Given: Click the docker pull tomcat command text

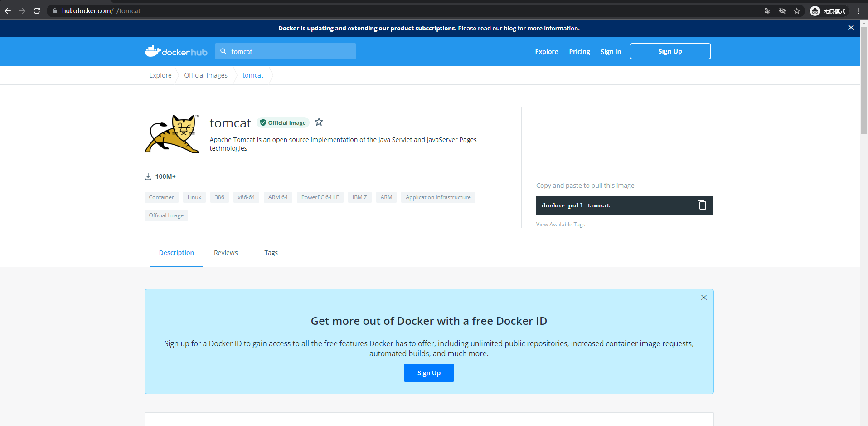Looking at the screenshot, I should point(576,206).
